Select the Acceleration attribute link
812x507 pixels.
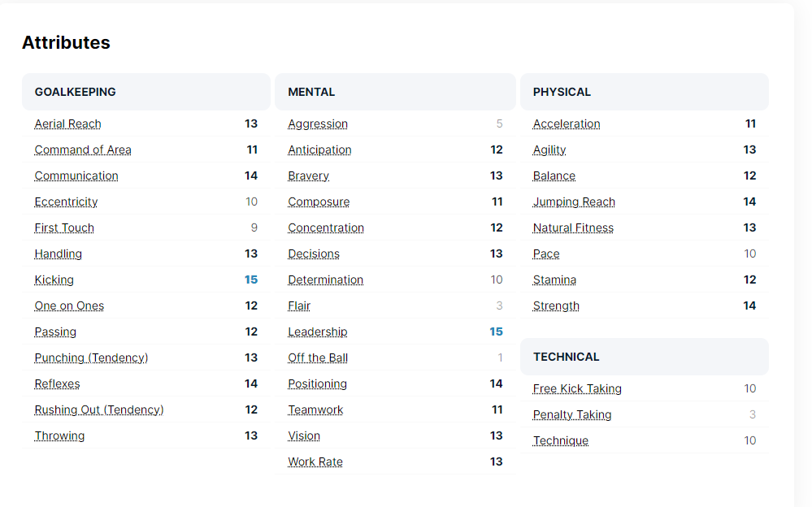(x=566, y=123)
